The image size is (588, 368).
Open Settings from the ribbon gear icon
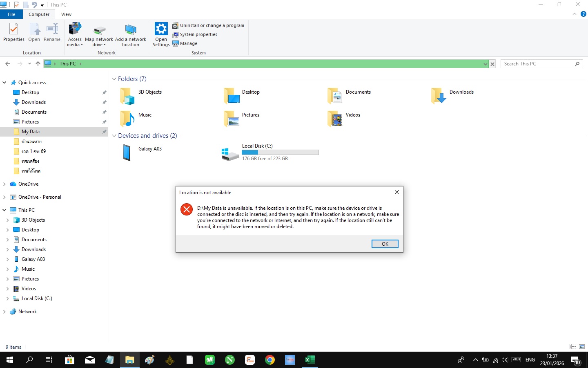[161, 34]
